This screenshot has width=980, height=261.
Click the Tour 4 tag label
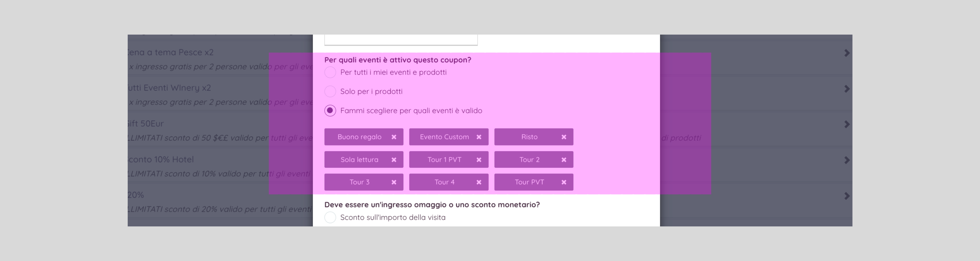coord(444,182)
